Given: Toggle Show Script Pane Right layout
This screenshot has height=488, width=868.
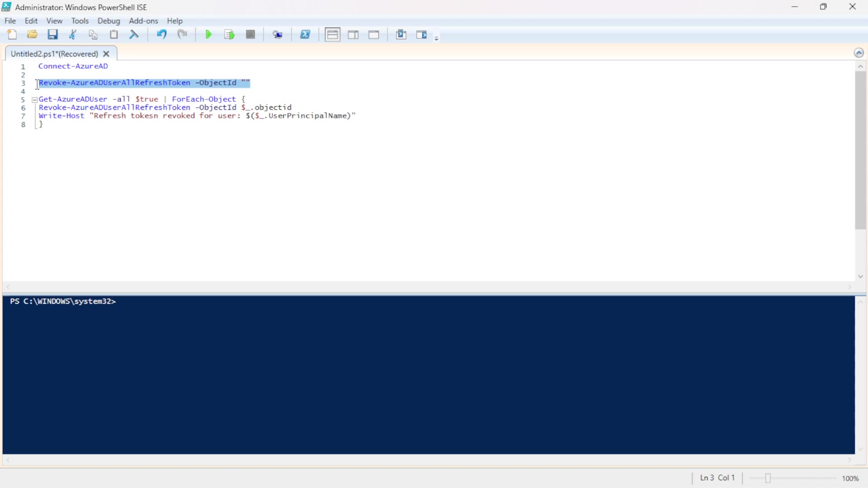Looking at the screenshot, I should [353, 34].
